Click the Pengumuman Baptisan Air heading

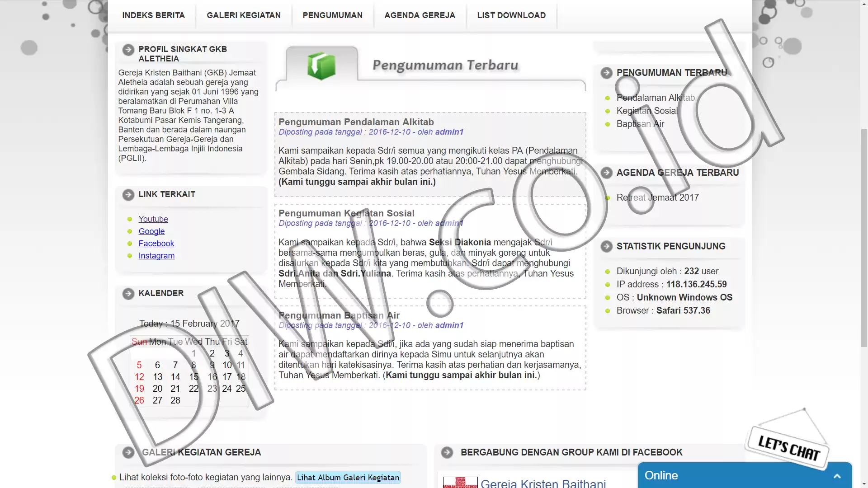pos(339,315)
